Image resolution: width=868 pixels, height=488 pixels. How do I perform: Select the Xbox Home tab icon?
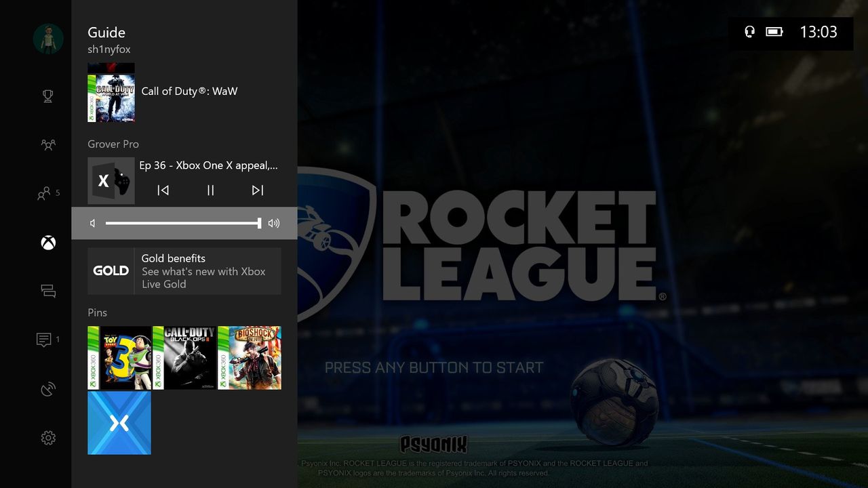coord(48,243)
